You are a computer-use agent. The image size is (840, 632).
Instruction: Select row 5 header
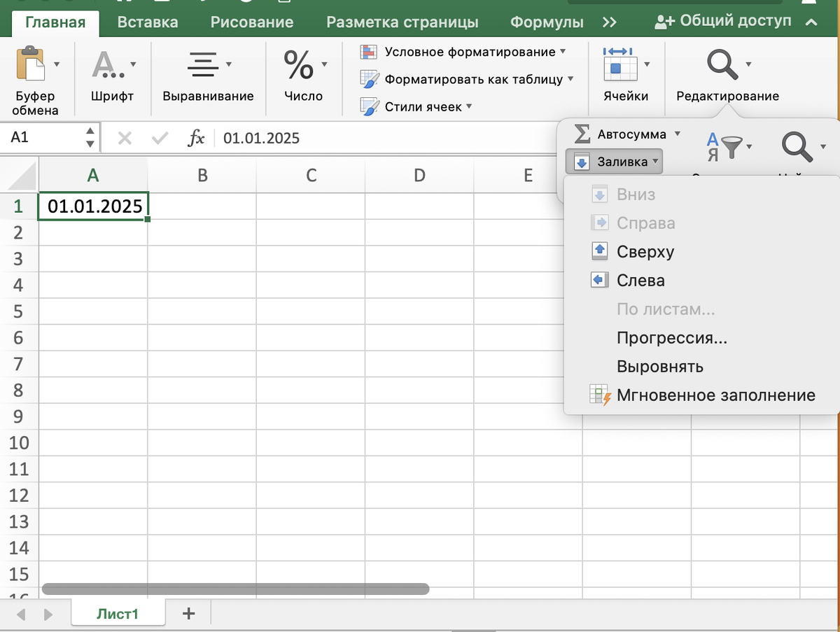coord(19,311)
